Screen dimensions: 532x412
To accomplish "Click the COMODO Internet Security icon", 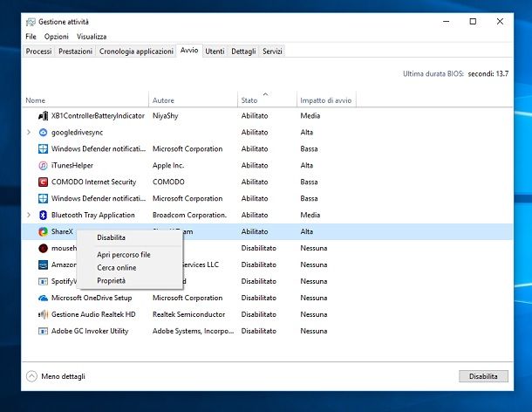I will (x=43, y=182).
